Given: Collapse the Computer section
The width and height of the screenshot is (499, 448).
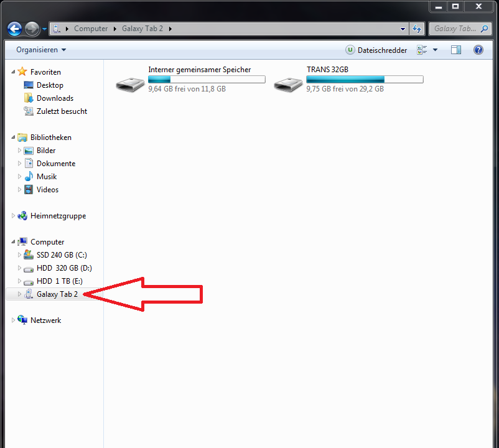Looking at the screenshot, I should (x=13, y=242).
